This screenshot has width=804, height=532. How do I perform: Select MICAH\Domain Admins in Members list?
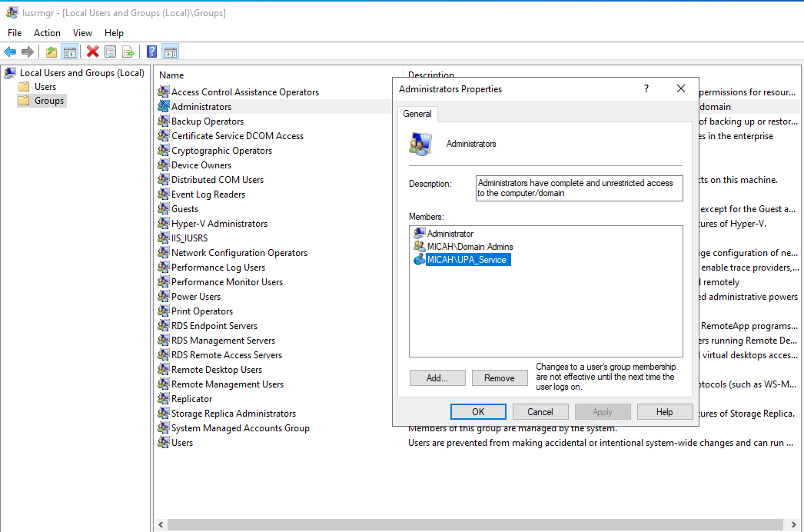pyautogui.click(x=470, y=247)
